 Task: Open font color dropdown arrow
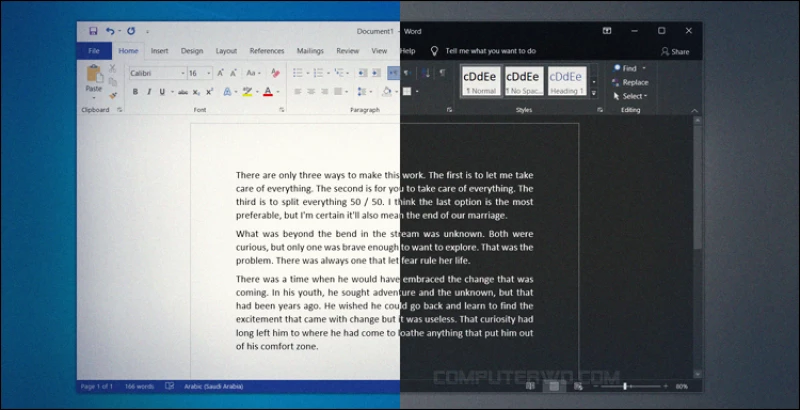(278, 92)
